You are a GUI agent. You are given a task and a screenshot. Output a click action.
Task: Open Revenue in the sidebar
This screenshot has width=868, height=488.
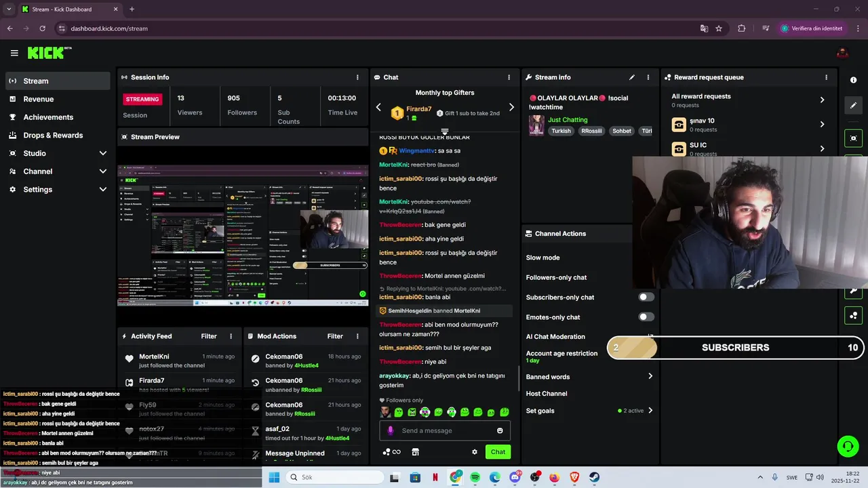point(58,99)
